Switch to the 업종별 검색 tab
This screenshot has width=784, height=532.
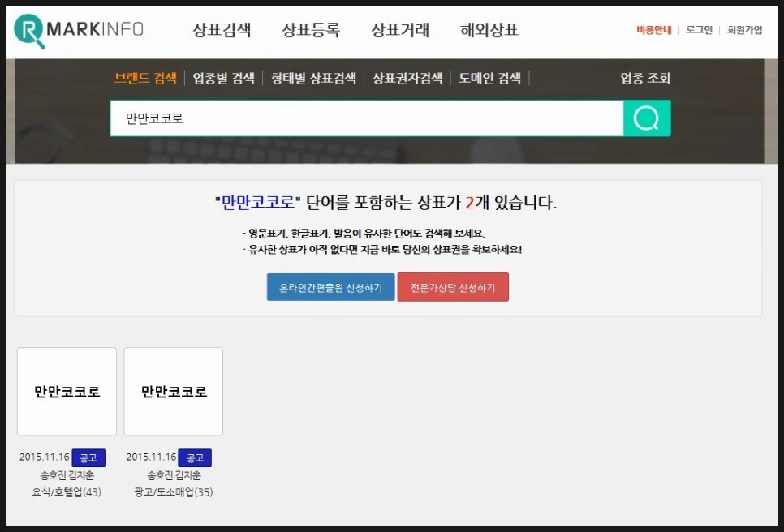pyautogui.click(x=222, y=78)
